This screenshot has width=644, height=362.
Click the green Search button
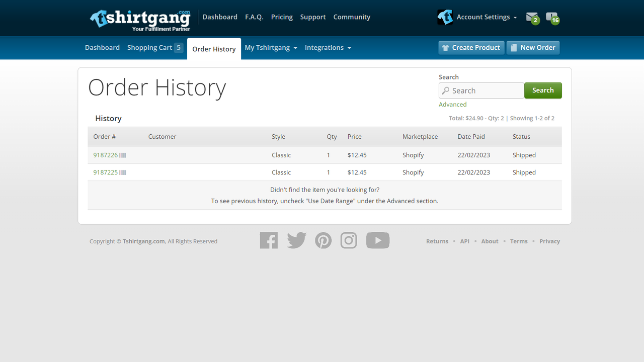[543, 90]
